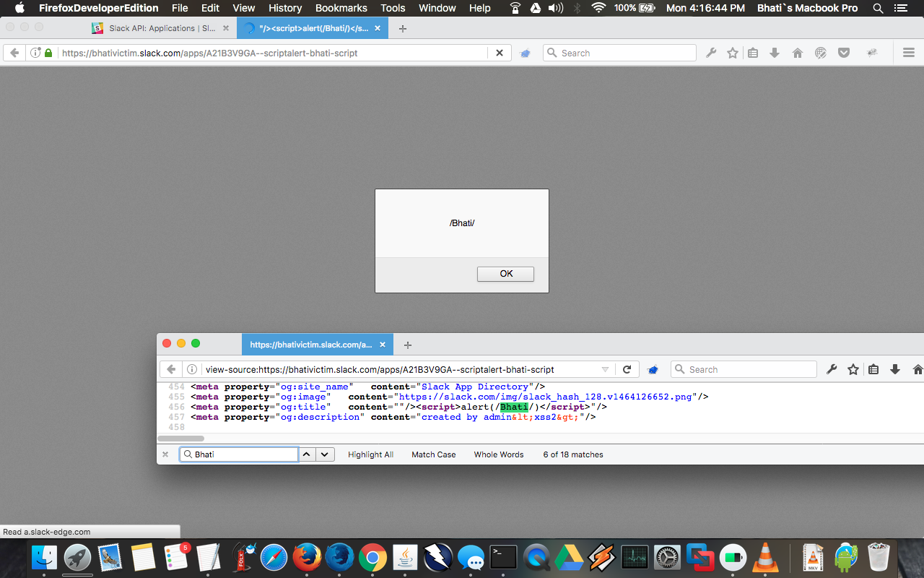The image size is (924, 578).
Task: Close the view-source tab
Action: [383, 345]
